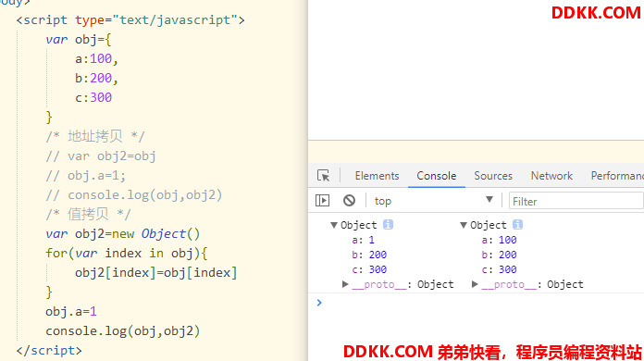Open the Network tab

551,176
